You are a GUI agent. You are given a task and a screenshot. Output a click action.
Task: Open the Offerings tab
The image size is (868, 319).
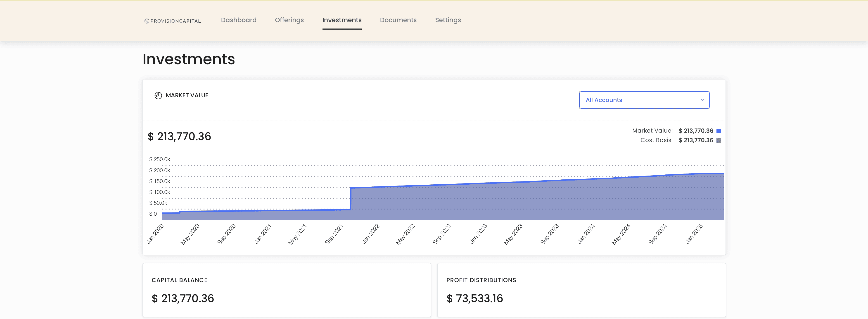(289, 20)
